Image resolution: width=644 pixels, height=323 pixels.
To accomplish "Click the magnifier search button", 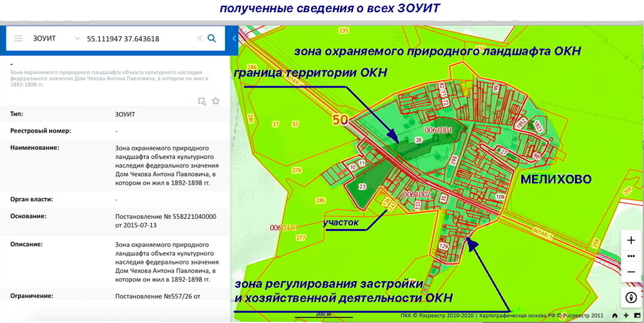I will (212, 39).
